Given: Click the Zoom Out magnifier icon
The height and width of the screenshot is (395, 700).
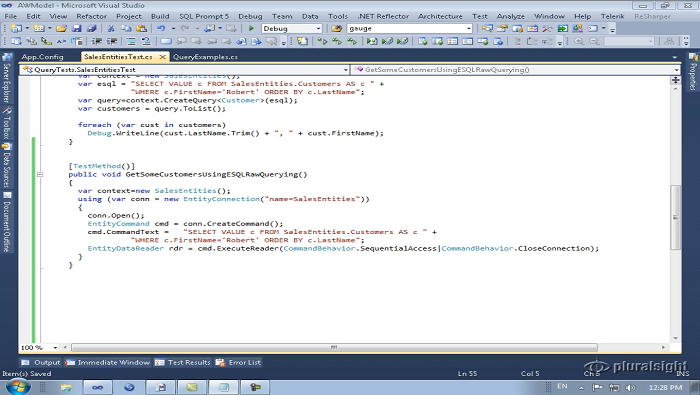Looking at the screenshot, I should [594, 42].
